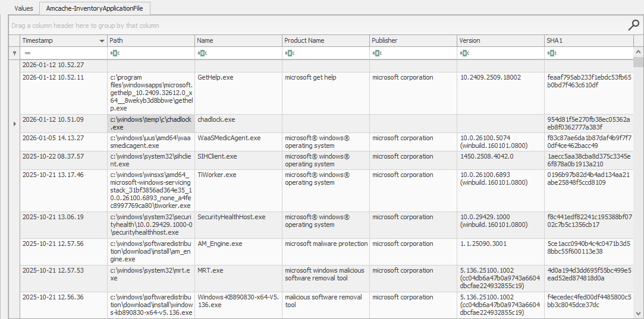Image resolution: width=644 pixels, height=319 pixels.
Task: Select version 10.2409.2509.18002 cell
Action: (501, 93)
